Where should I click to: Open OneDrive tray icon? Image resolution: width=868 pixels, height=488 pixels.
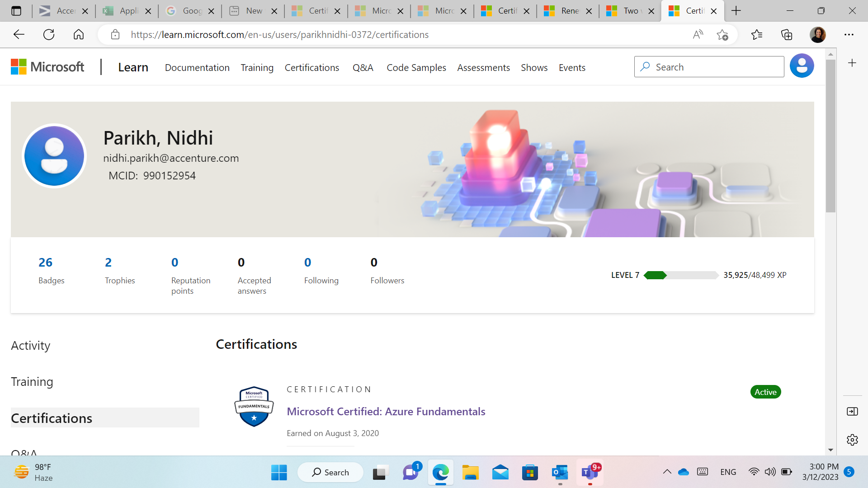point(684,472)
